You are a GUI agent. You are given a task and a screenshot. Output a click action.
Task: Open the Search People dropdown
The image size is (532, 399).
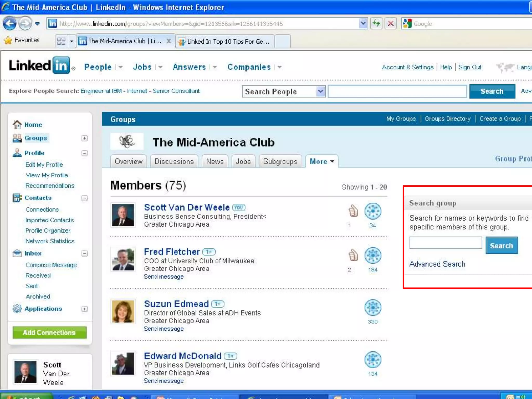tap(321, 91)
